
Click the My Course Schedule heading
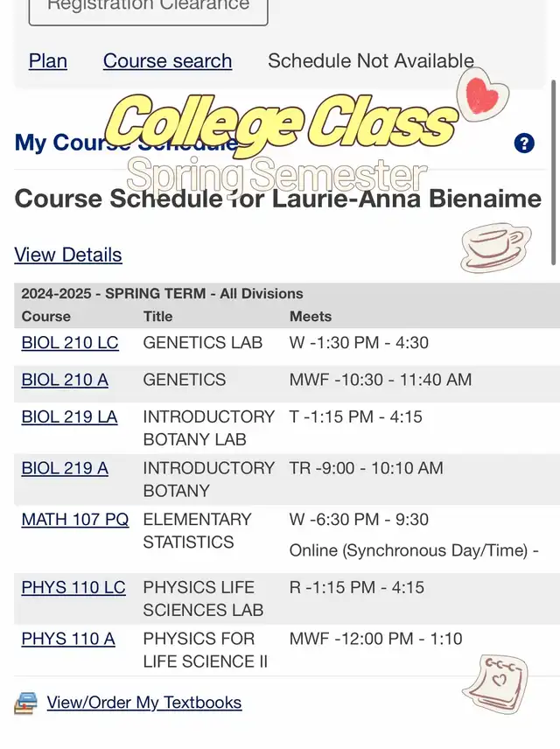pyautogui.click(x=127, y=143)
